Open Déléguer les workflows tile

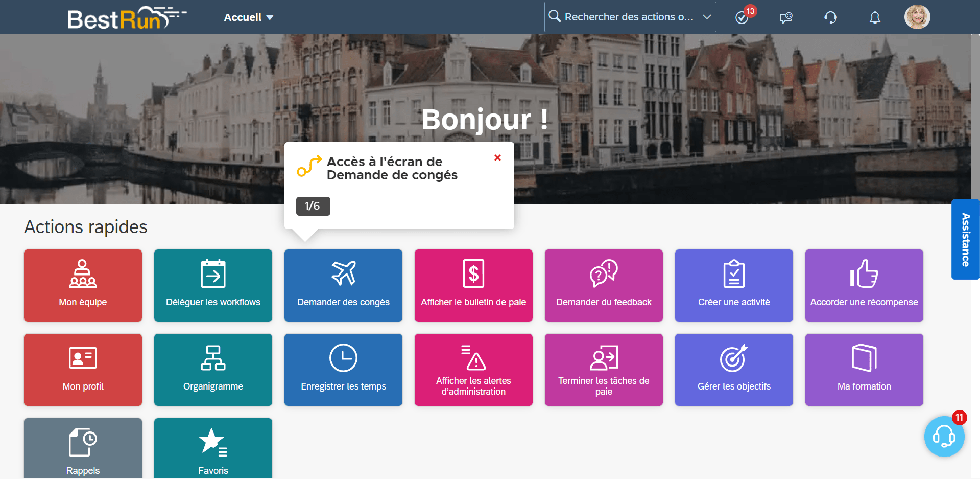213,285
